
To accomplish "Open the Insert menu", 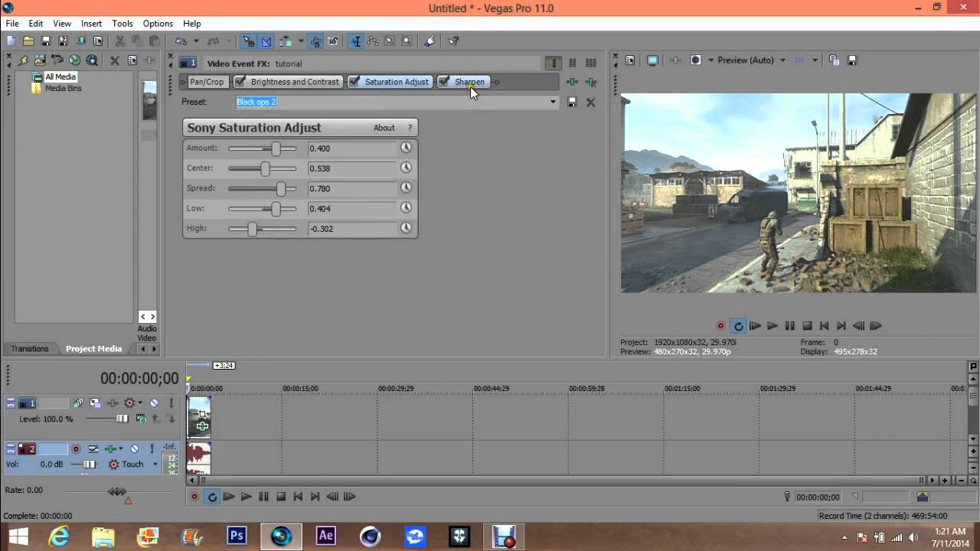I will coord(91,24).
